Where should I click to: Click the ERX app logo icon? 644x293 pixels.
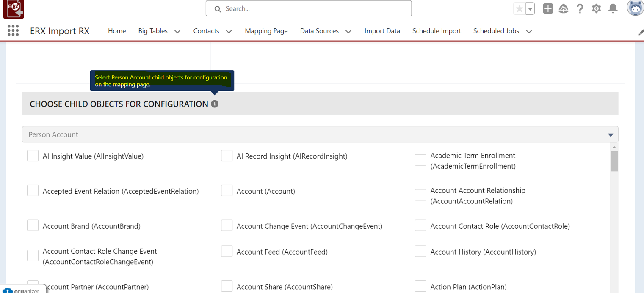click(14, 9)
